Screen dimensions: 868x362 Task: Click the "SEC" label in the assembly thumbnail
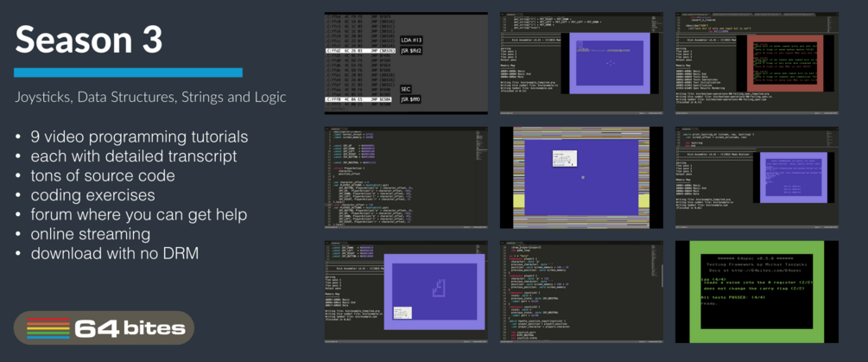click(x=406, y=89)
